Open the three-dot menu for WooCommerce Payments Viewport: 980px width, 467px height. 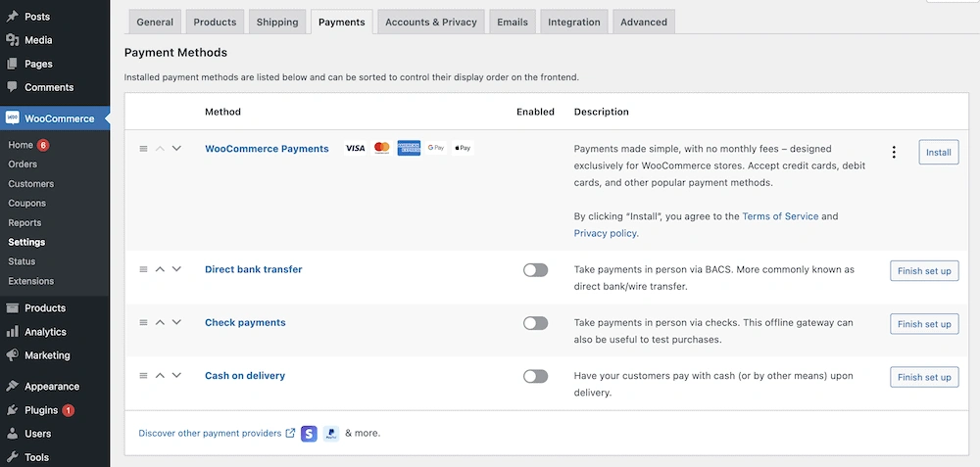pyautogui.click(x=893, y=152)
